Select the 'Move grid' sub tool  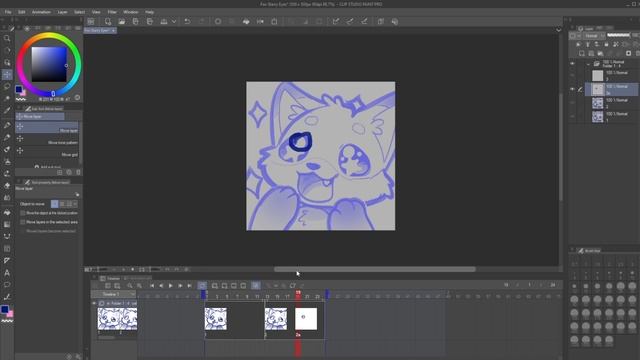point(47,151)
